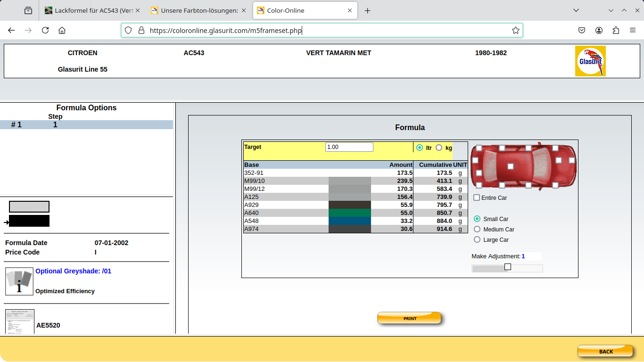Screen dimensions: 644x362
Task: Click the Make Adjustment slider handle
Action: pos(508,267)
